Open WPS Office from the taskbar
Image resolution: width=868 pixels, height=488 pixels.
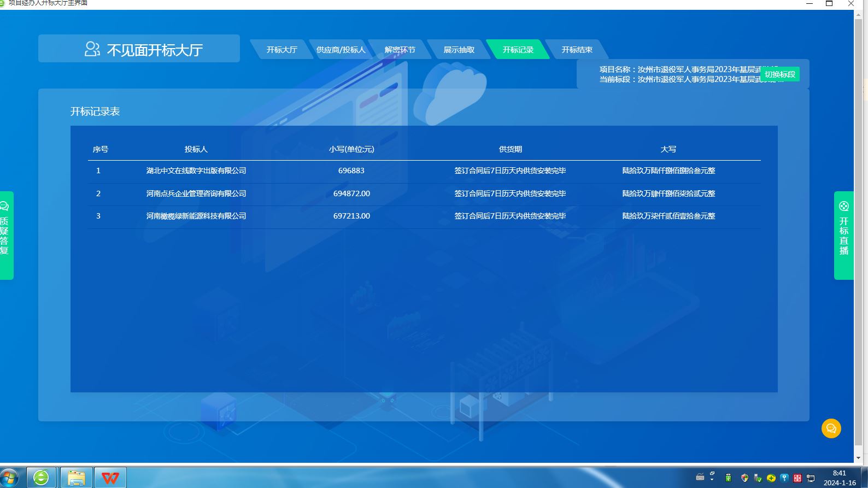pyautogui.click(x=110, y=478)
